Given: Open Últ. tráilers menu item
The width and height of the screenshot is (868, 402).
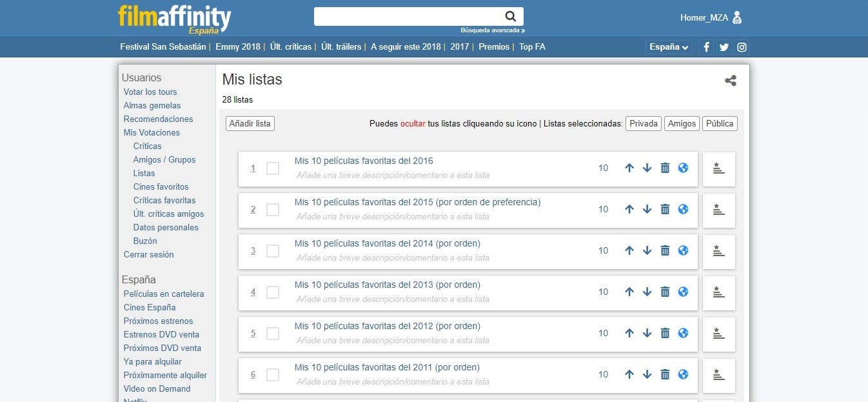Looking at the screenshot, I should tap(341, 47).
